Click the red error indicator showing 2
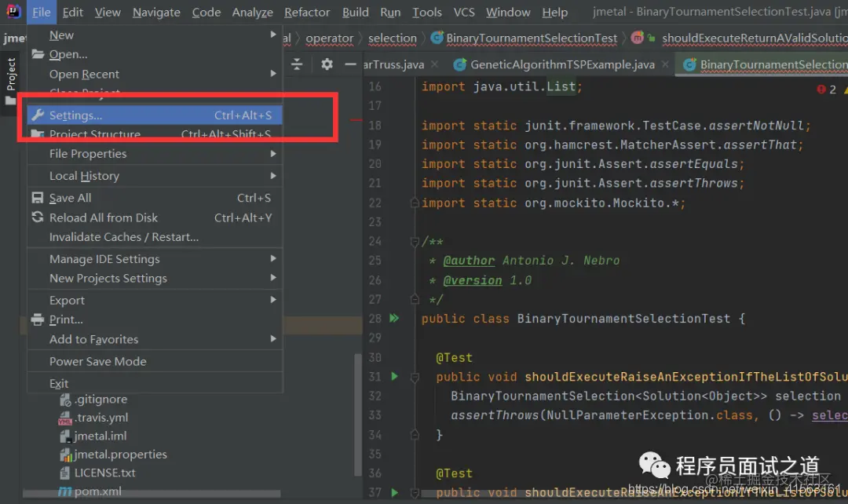Image resolution: width=848 pixels, height=504 pixels. (x=827, y=89)
